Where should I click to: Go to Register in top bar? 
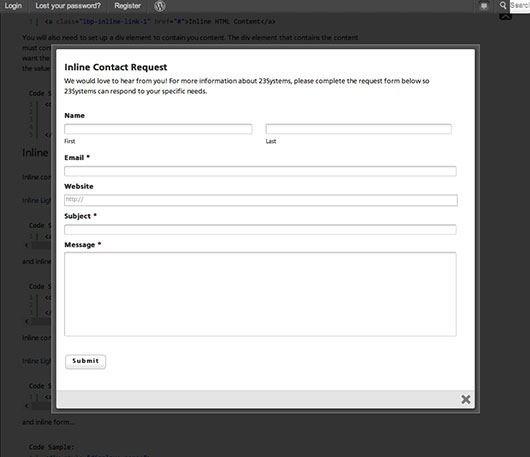click(x=127, y=6)
